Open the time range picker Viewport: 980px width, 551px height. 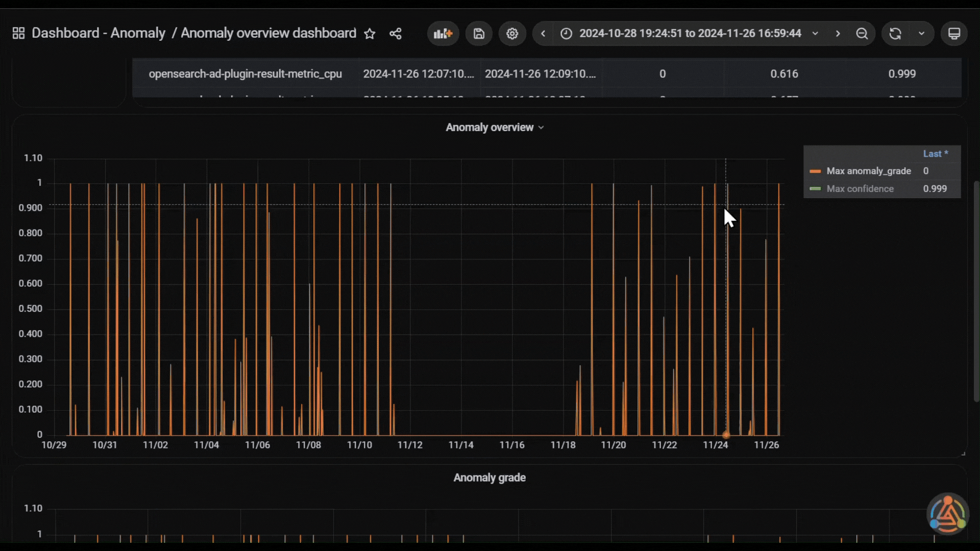click(x=690, y=34)
